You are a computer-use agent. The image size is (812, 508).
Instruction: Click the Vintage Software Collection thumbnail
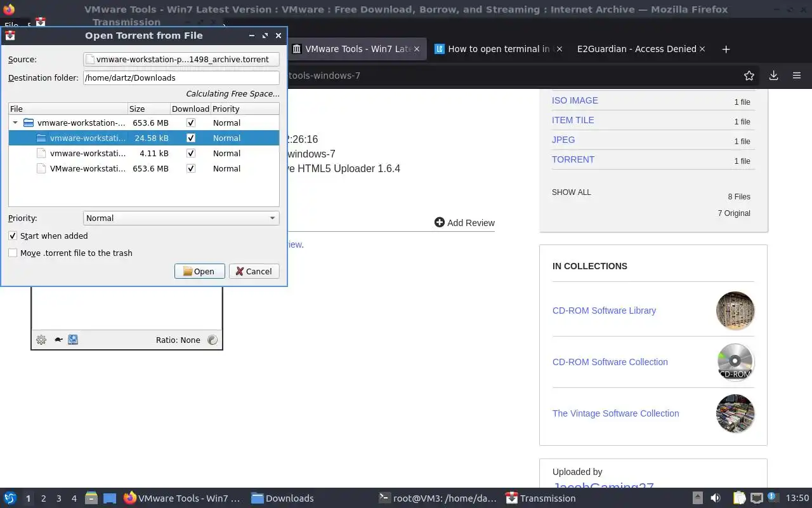point(735,413)
